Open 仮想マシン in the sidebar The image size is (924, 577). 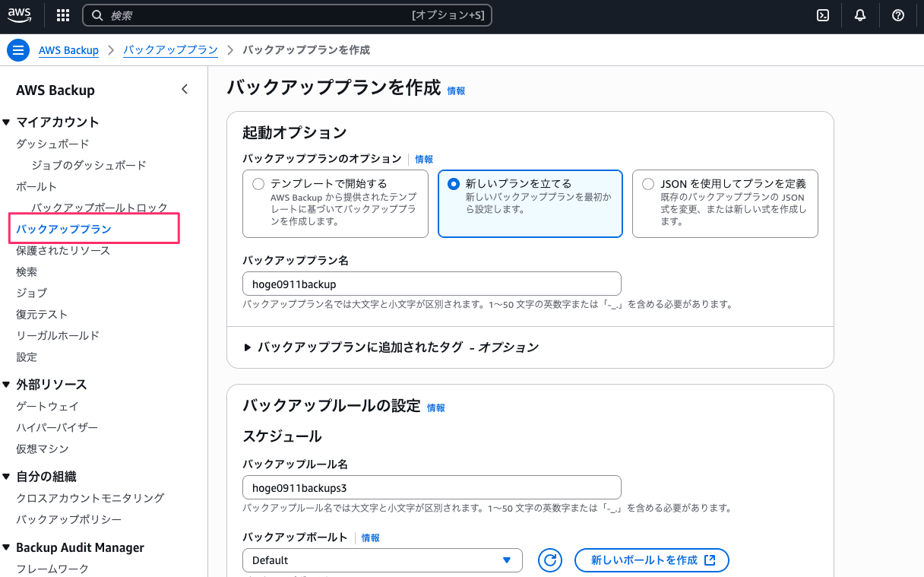[43, 449]
